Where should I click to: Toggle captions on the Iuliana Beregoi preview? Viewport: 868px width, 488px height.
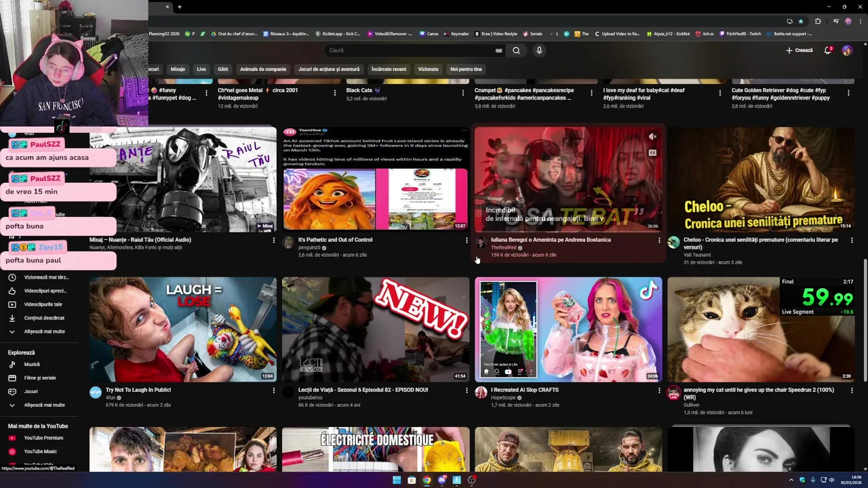point(652,153)
